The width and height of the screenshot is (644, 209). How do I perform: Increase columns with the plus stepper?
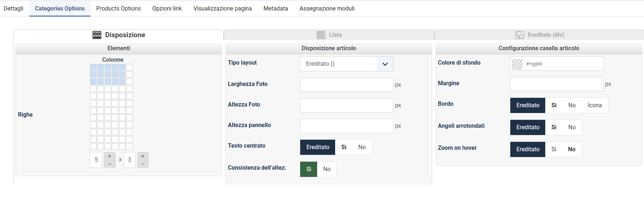point(110,156)
